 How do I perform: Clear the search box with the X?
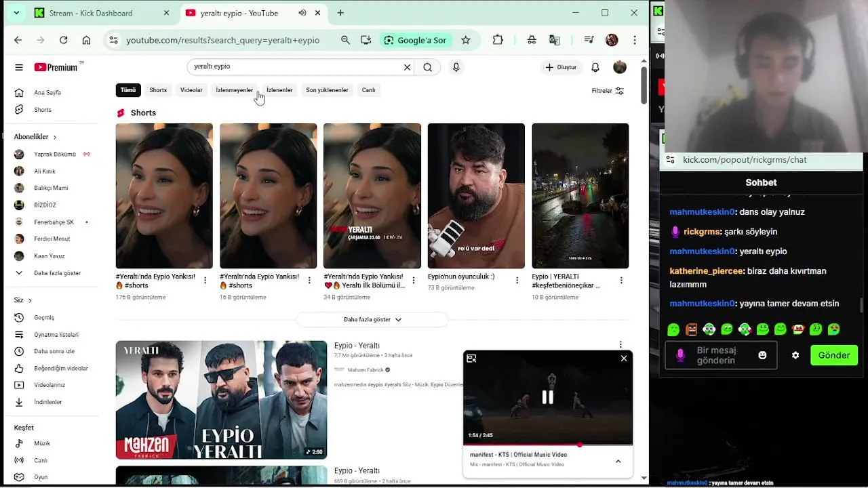coord(407,67)
